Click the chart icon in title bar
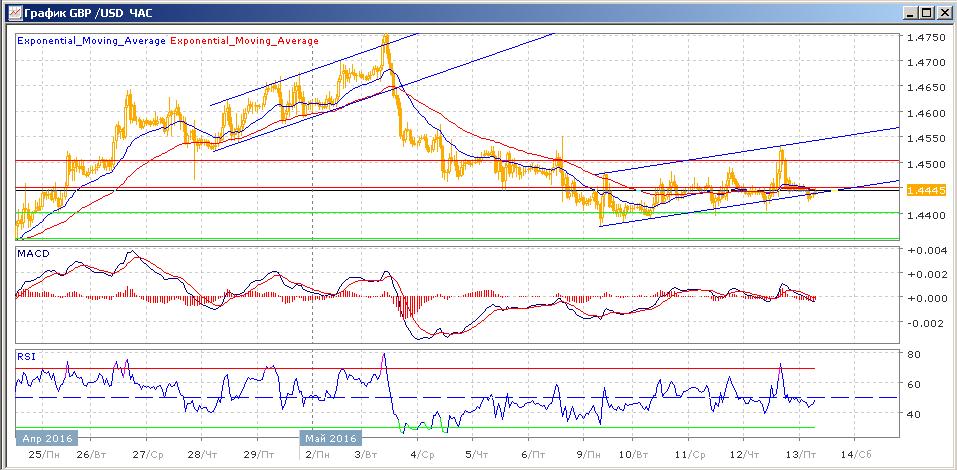The image size is (957, 470). click(11, 12)
